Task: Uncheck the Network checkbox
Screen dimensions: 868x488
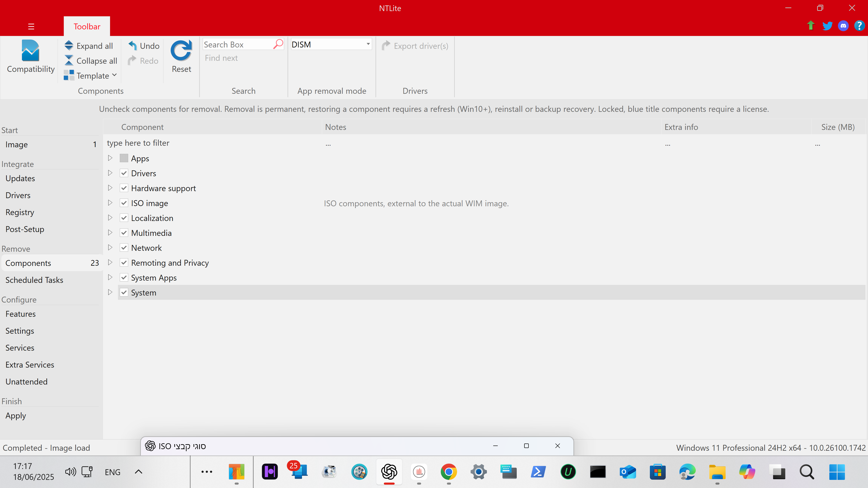Action: 124,248
